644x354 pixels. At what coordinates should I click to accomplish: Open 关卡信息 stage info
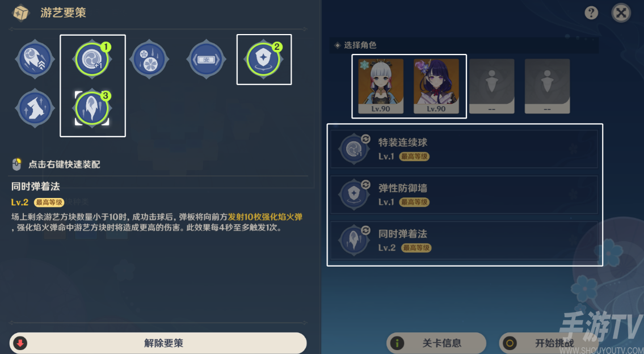[436, 343]
